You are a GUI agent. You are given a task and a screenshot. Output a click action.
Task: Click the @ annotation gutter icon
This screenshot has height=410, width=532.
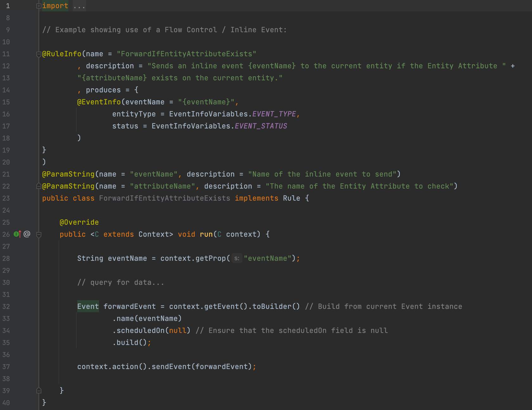(27, 234)
